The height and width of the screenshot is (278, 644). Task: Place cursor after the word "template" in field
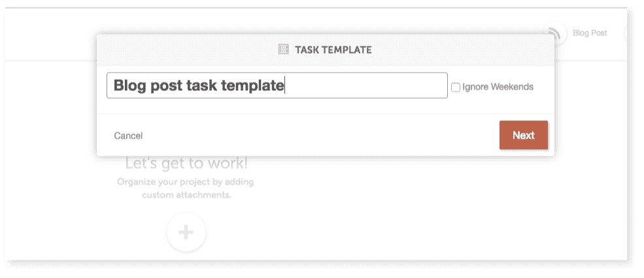[284, 86]
